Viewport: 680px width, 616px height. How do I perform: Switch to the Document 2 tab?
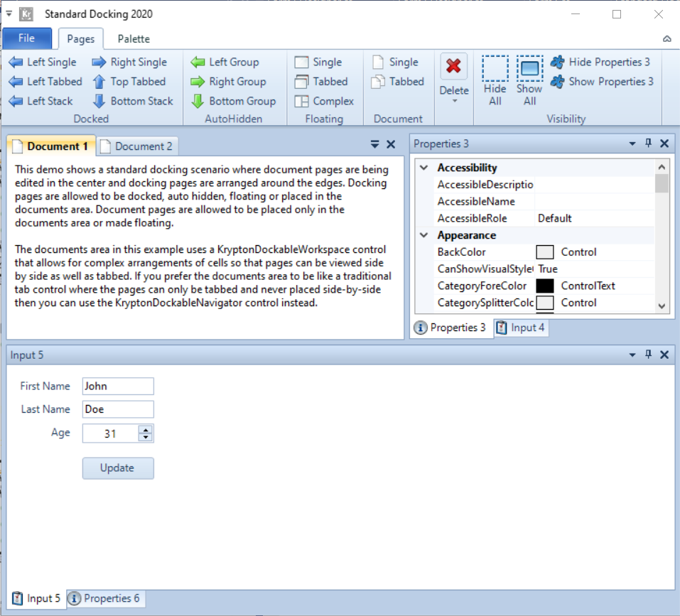coord(137,146)
